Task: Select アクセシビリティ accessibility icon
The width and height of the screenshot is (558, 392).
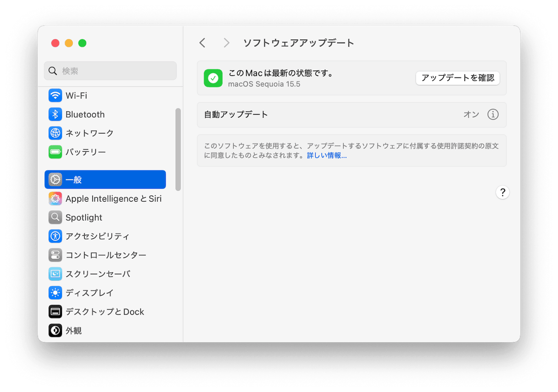Action: [x=56, y=237]
